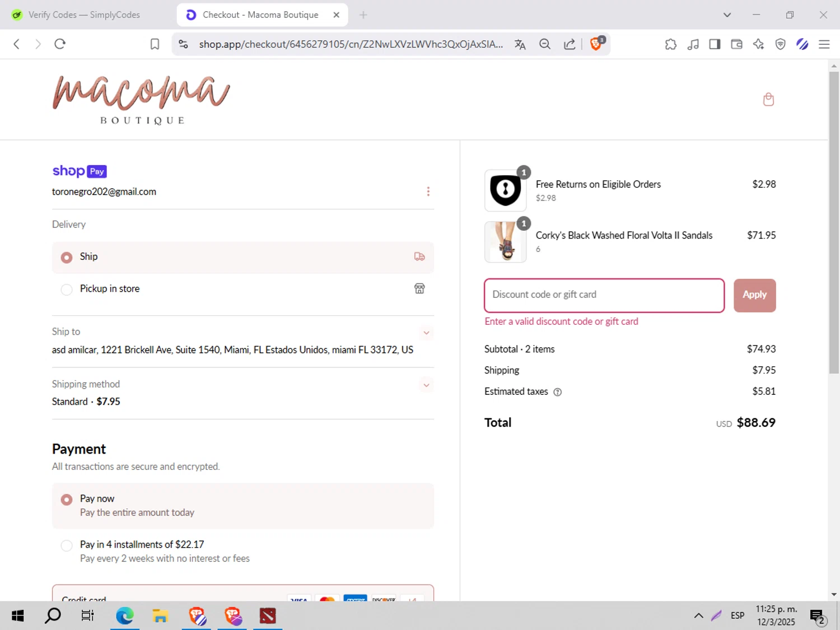Open site information icon in address bar
Viewport: 840px width, 630px height.
(x=183, y=44)
